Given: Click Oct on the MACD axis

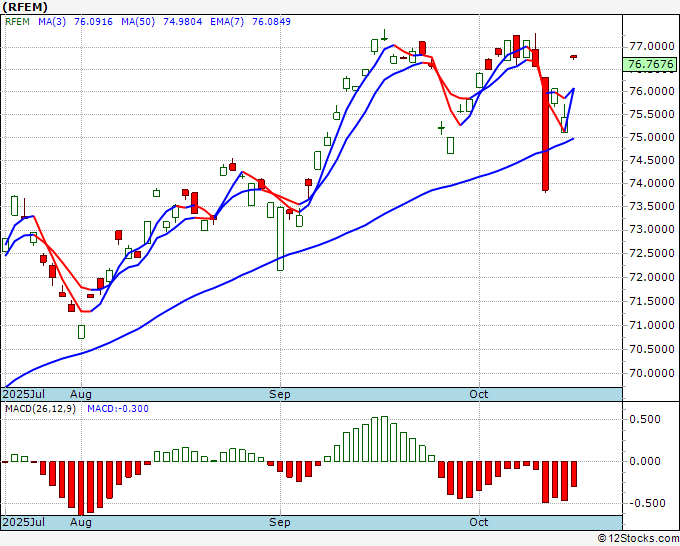Looking at the screenshot, I should point(479,522).
